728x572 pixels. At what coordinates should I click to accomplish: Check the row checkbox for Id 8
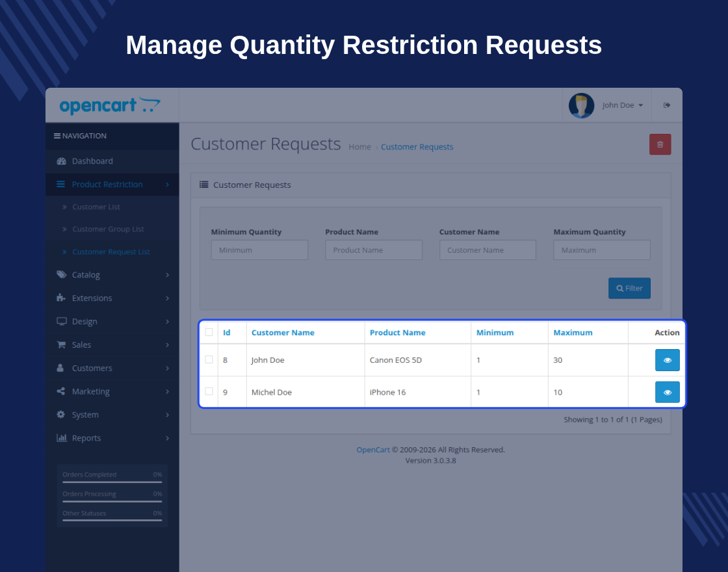click(x=209, y=360)
